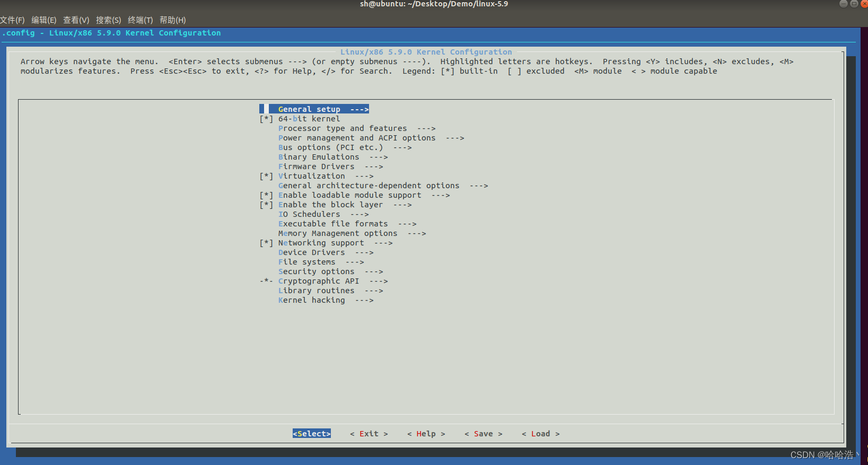Expand Processor type and features arrow
This screenshot has width=868, height=465.
point(426,128)
